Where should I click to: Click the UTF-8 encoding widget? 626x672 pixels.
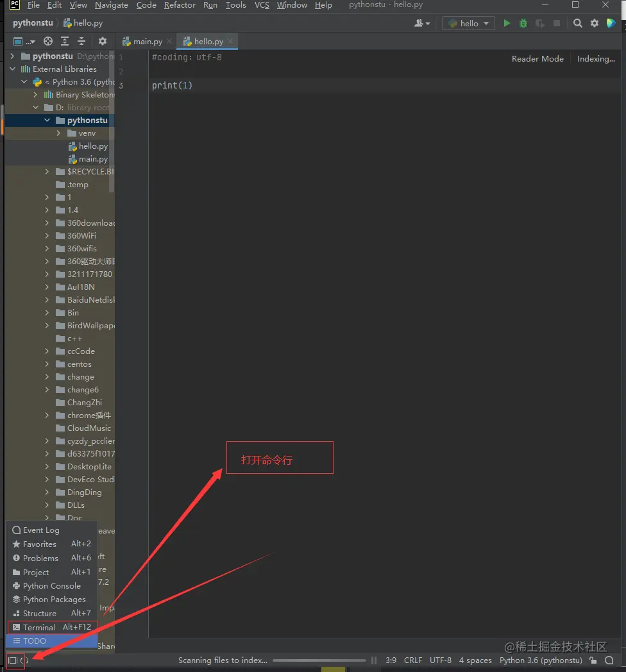point(441,660)
